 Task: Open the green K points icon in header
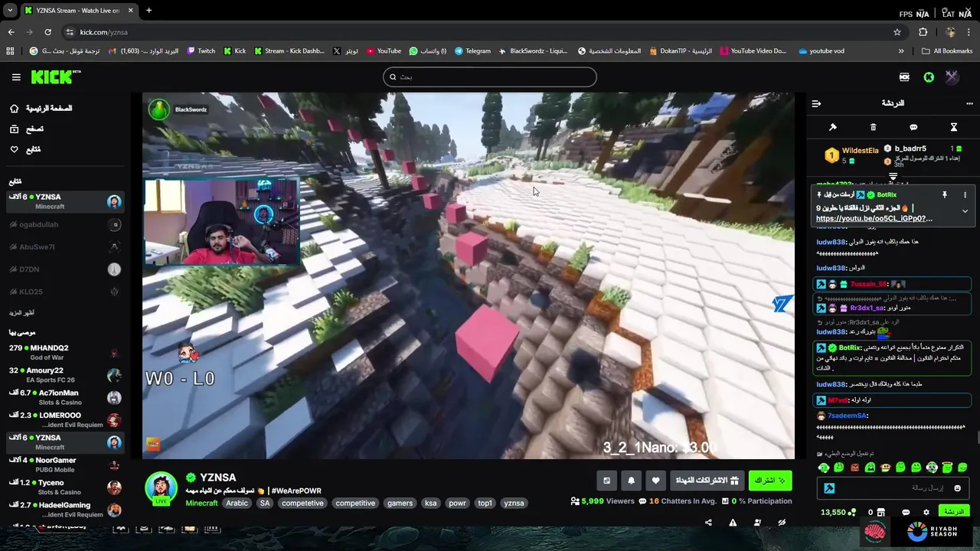click(929, 77)
